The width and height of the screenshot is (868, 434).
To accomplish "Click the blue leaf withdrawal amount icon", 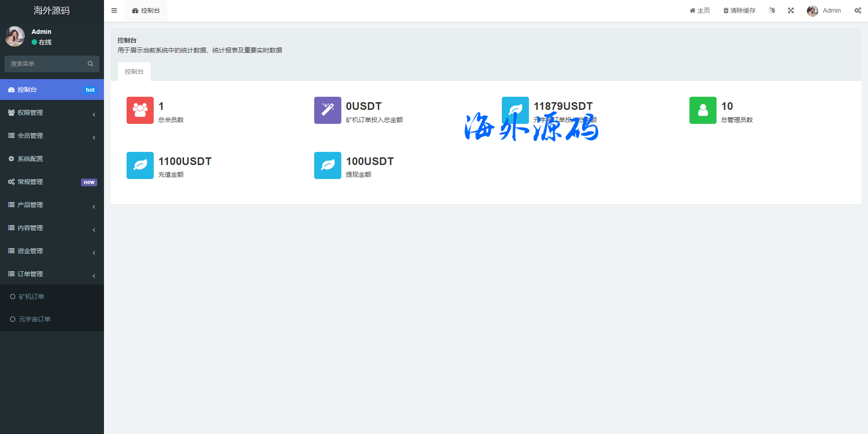I will point(328,165).
